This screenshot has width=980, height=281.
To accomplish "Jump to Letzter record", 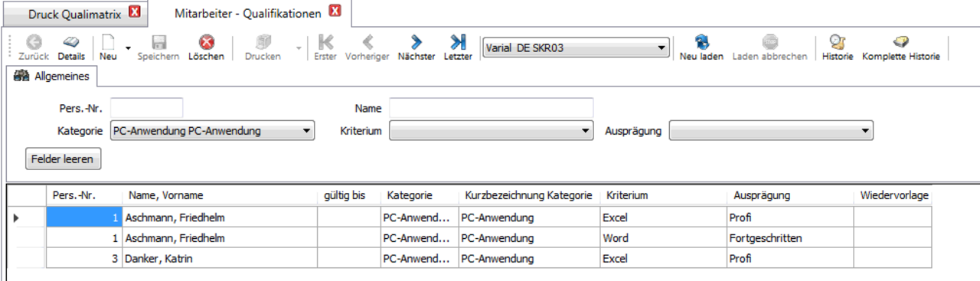I will point(458,41).
